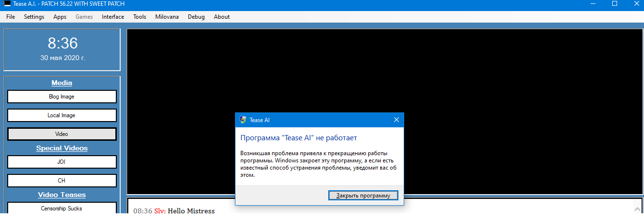Click the Censorship Sucks button
The image size is (644, 221).
(x=62, y=208)
